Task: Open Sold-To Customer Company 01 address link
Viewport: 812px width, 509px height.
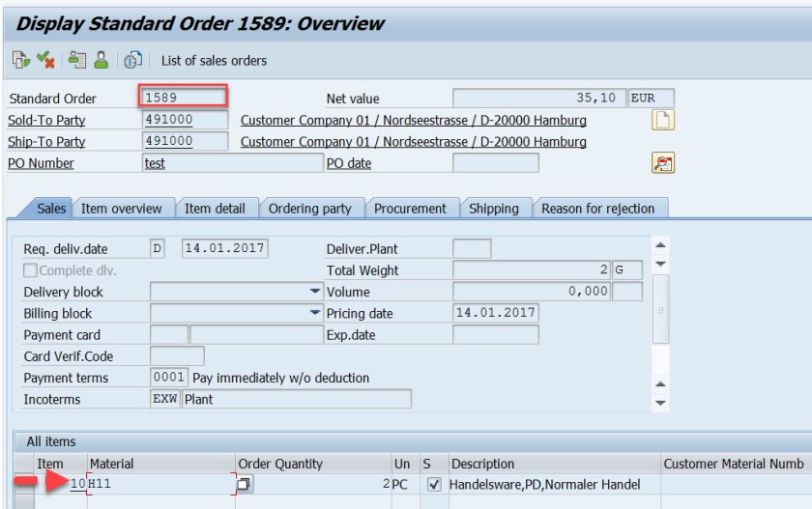Action: click(x=414, y=120)
